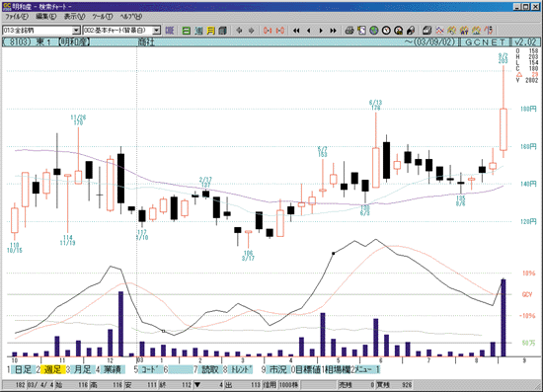Click the line chart indicator icon
This screenshot has height=392, width=543.
(439, 31)
